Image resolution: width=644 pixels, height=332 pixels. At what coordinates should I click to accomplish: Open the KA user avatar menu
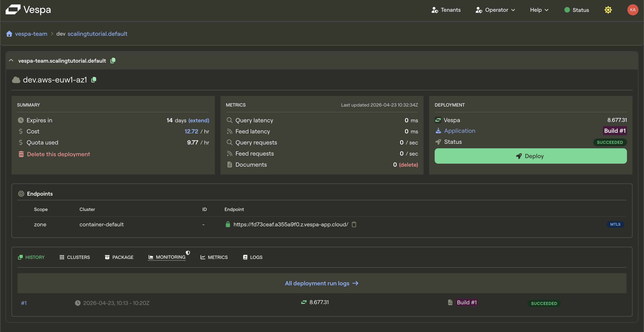pyautogui.click(x=633, y=10)
